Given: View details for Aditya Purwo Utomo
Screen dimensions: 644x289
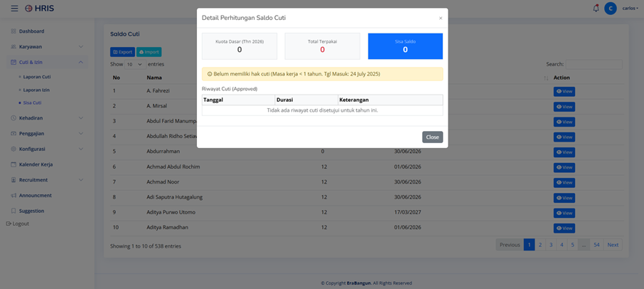Looking at the screenshot, I should [x=564, y=213].
